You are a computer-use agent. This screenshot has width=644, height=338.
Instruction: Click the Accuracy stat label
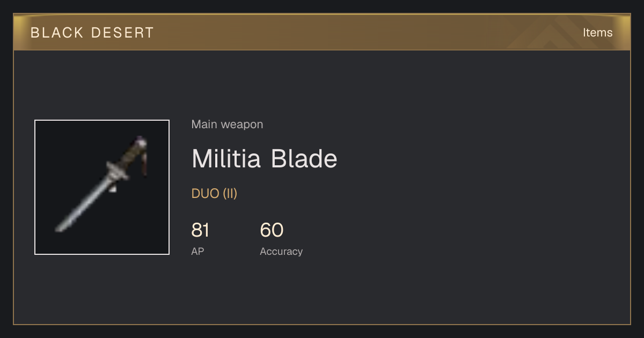(x=281, y=251)
